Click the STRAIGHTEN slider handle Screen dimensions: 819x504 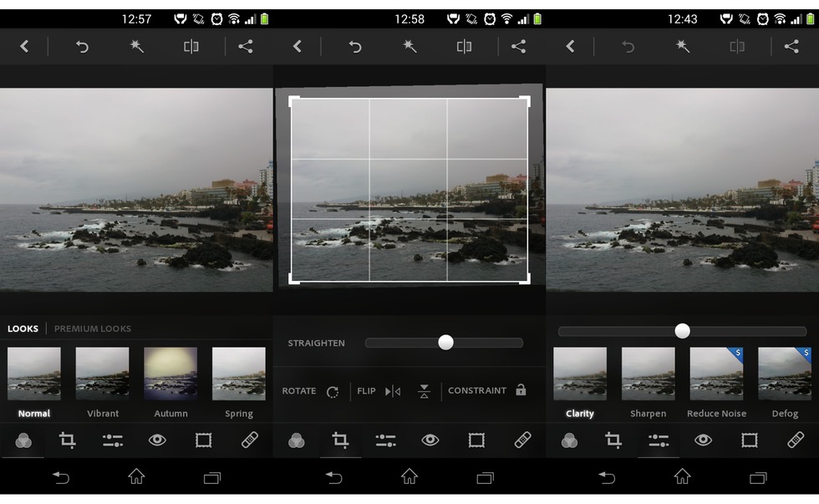click(445, 343)
